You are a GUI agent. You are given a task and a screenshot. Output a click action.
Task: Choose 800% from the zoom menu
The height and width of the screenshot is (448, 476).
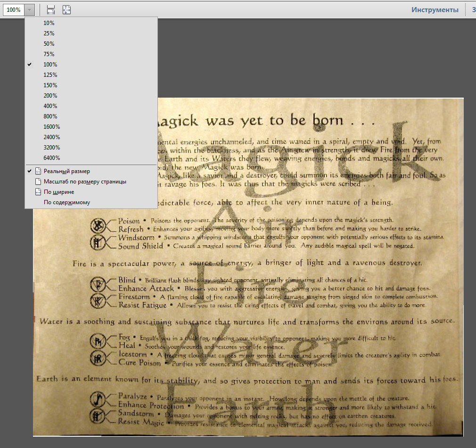[50, 116]
